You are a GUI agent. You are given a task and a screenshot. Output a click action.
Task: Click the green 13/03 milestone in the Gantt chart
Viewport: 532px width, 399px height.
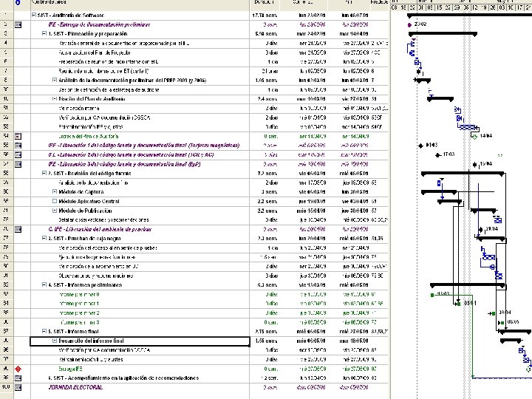(x=432, y=295)
